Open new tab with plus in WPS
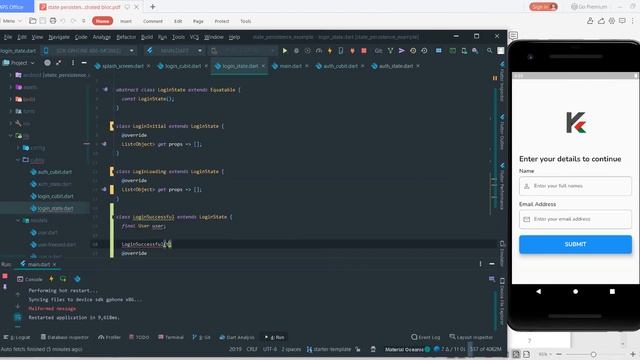This screenshot has width=640, height=360. click(152, 7)
